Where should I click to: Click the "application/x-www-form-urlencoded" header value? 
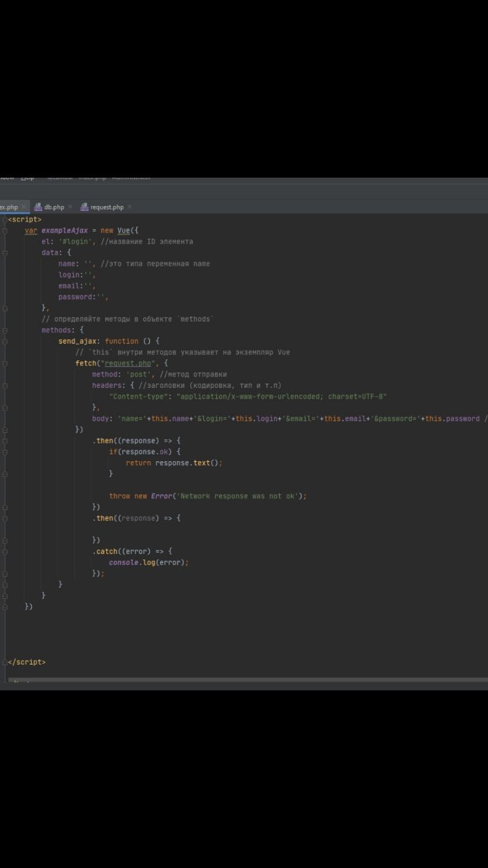[x=282, y=397]
